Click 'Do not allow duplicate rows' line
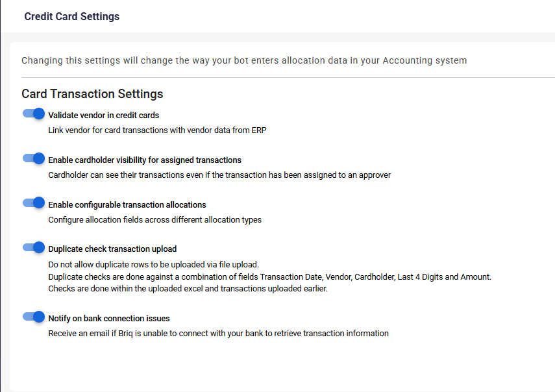The image size is (555, 392). [x=154, y=265]
